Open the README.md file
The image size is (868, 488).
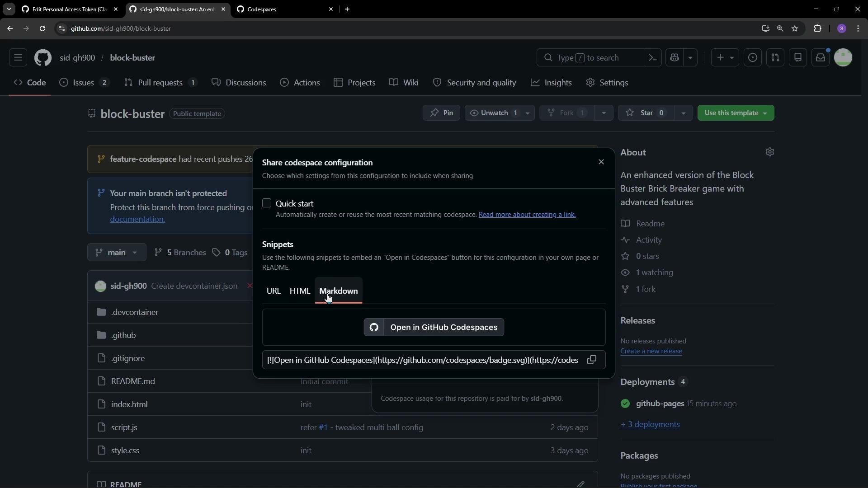coord(133,381)
